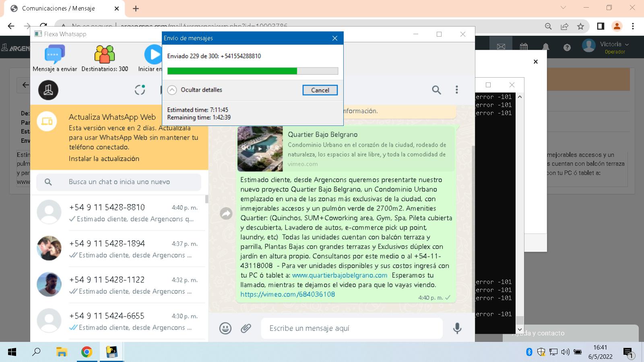Click the Chrome new tab plus button

(136, 8)
